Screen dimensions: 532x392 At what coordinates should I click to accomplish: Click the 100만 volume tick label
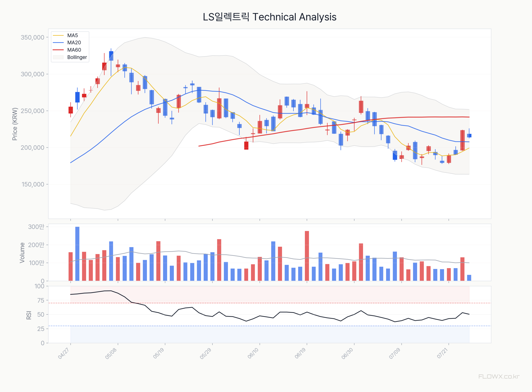[x=37, y=263]
